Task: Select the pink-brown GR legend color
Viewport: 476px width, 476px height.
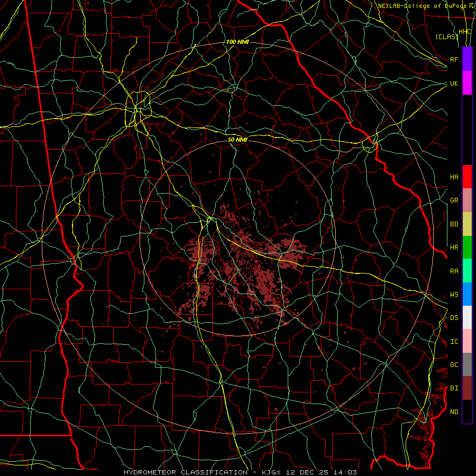Action: [x=467, y=200]
